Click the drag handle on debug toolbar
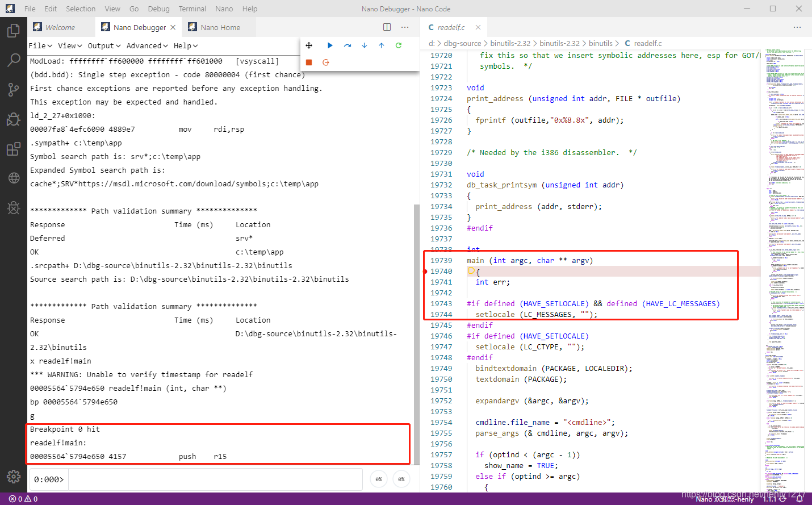The width and height of the screenshot is (812, 505). [309, 45]
